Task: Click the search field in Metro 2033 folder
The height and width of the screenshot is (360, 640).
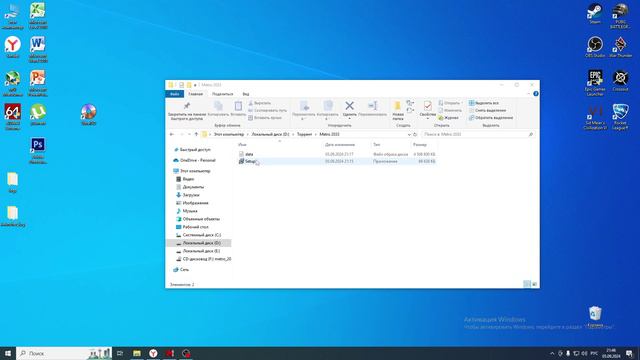Action: click(x=478, y=134)
